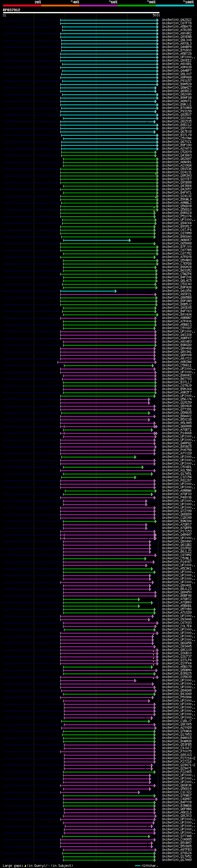Select hit label UniRef100_Q6GQ58
197x868 pixels.
tap(176, 643)
